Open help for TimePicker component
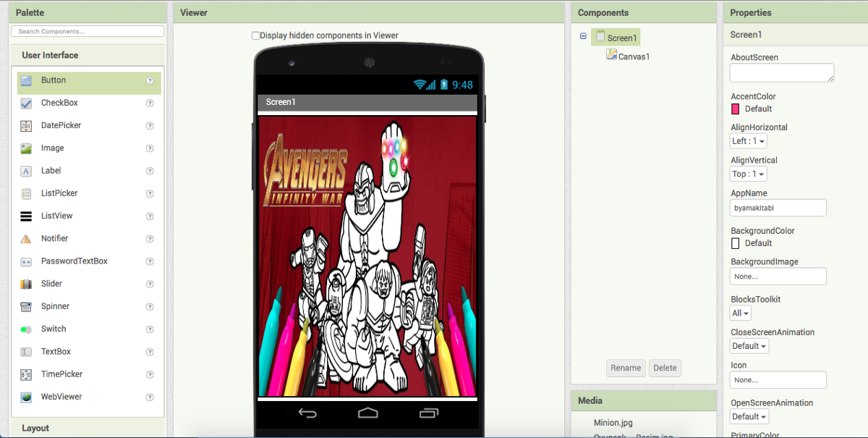Image resolution: width=868 pixels, height=438 pixels. 150,375
